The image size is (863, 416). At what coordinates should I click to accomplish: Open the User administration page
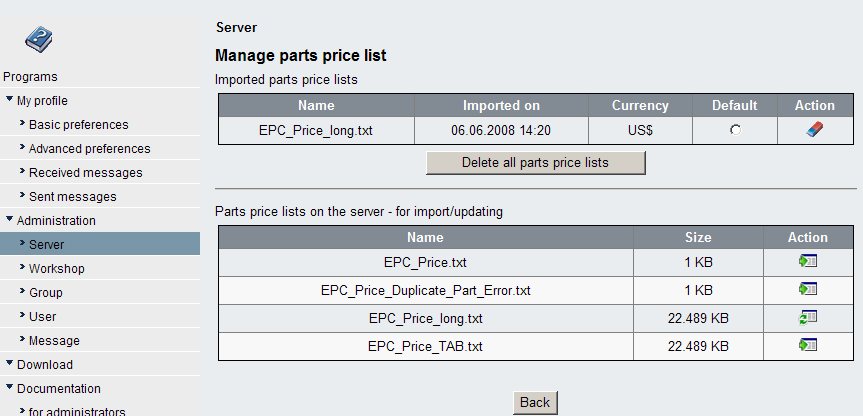[x=42, y=317]
